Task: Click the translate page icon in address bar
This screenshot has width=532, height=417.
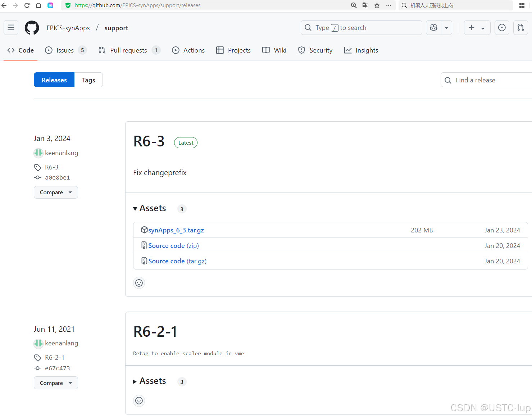Action: [x=365, y=5]
